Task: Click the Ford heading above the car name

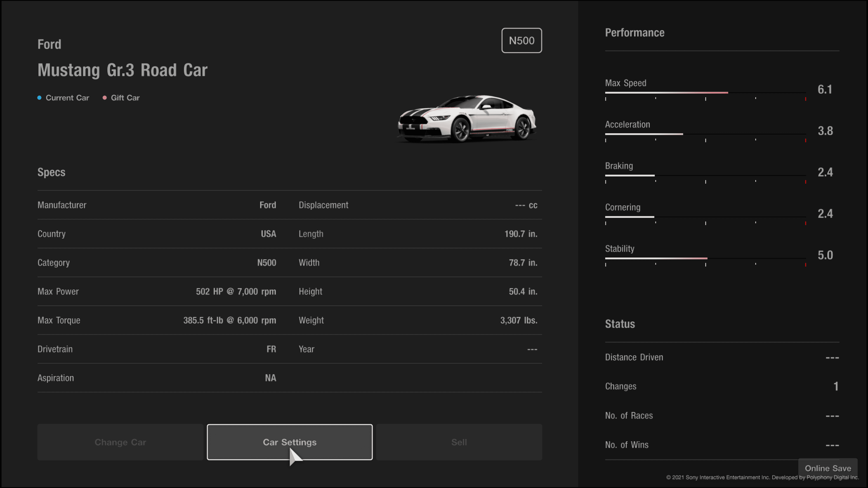Action: (x=49, y=44)
